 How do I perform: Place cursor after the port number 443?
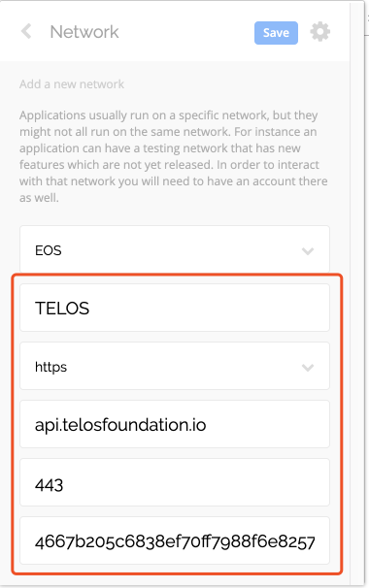pyautogui.click(x=64, y=485)
